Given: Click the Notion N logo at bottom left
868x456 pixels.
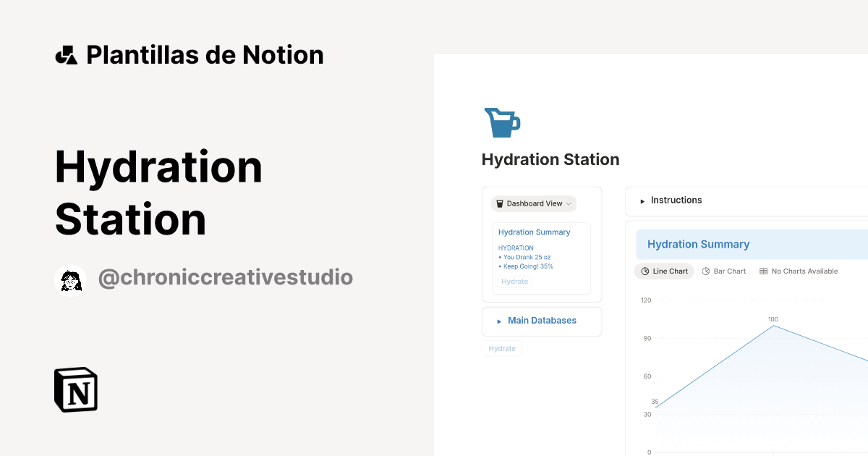Looking at the screenshot, I should point(75,389).
